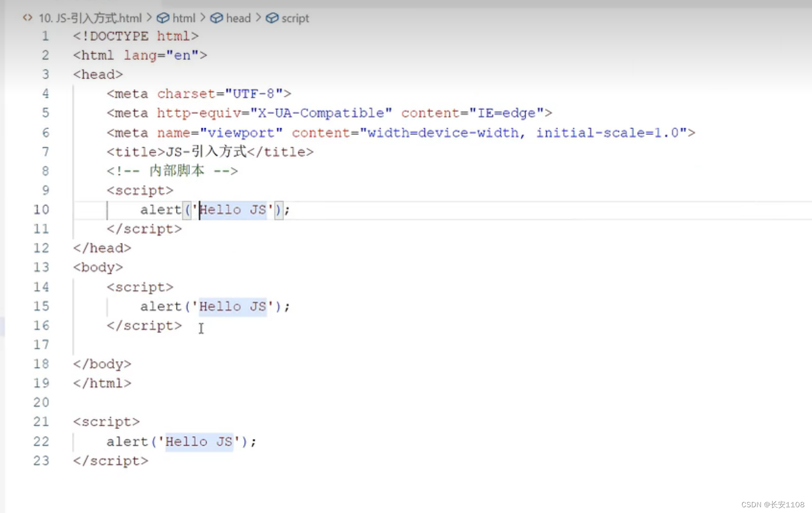Select the 'html' breadcrumb segment
This screenshot has height=513, width=812.
coord(184,18)
